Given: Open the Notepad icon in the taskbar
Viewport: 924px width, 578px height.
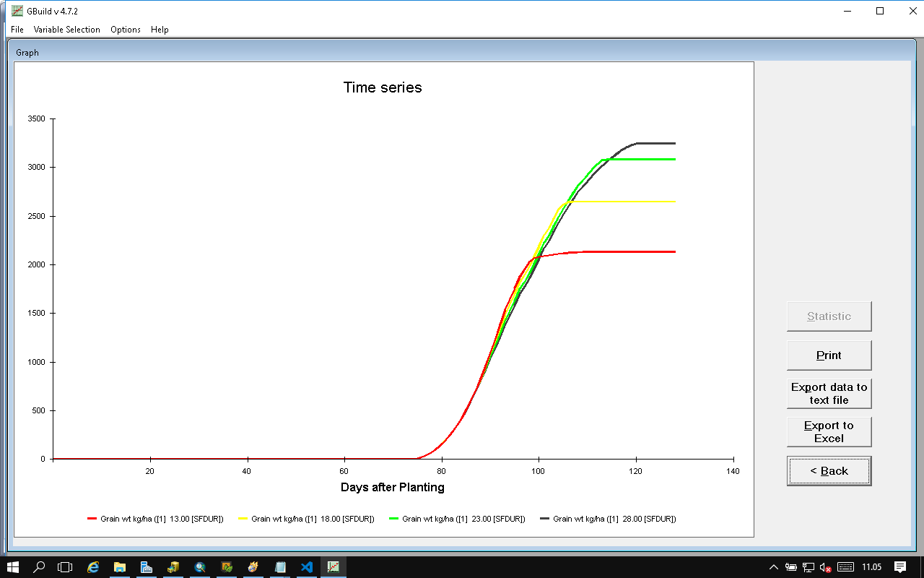Looking at the screenshot, I should click(x=280, y=567).
